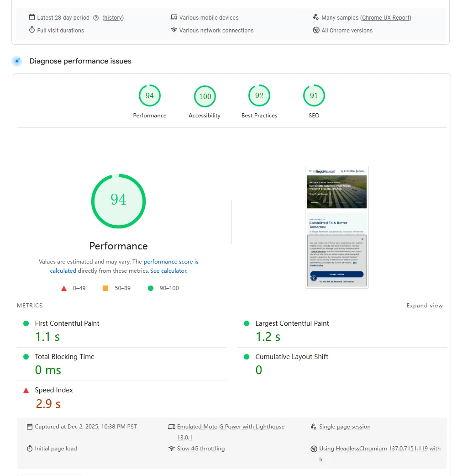Jump to the Best Practices score gauge 92
Image resolution: width=457 pixels, height=476 pixels.
tap(259, 95)
